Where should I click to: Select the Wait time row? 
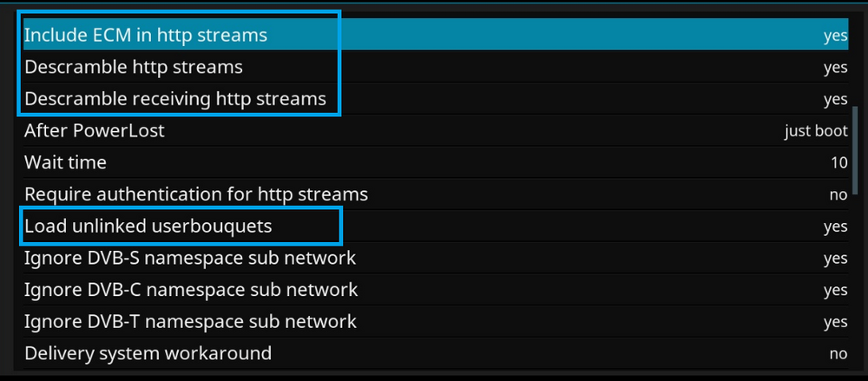pos(436,163)
